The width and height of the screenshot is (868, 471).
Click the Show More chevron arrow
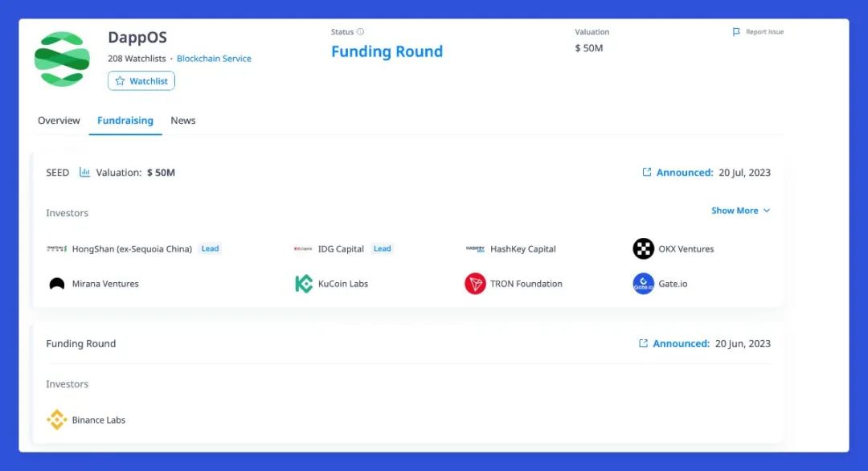point(767,211)
